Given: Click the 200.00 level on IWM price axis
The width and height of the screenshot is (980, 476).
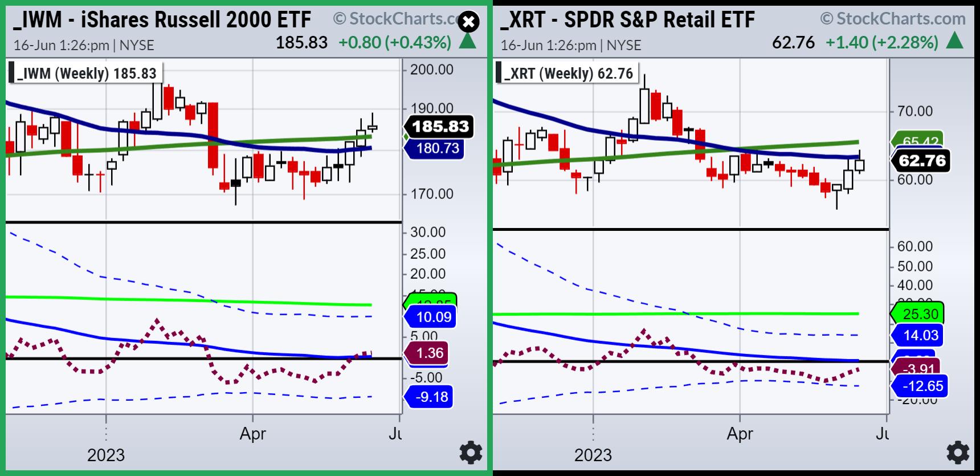Looking at the screenshot, I should 432,70.
